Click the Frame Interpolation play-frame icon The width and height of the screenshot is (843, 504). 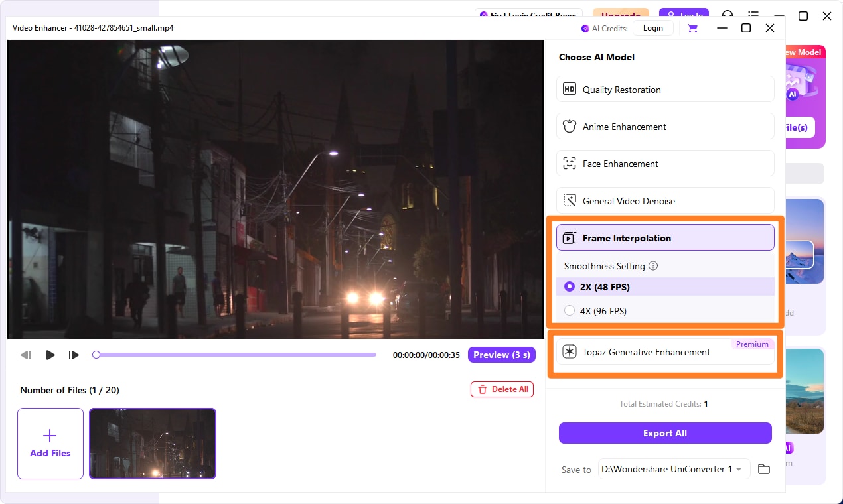(569, 237)
